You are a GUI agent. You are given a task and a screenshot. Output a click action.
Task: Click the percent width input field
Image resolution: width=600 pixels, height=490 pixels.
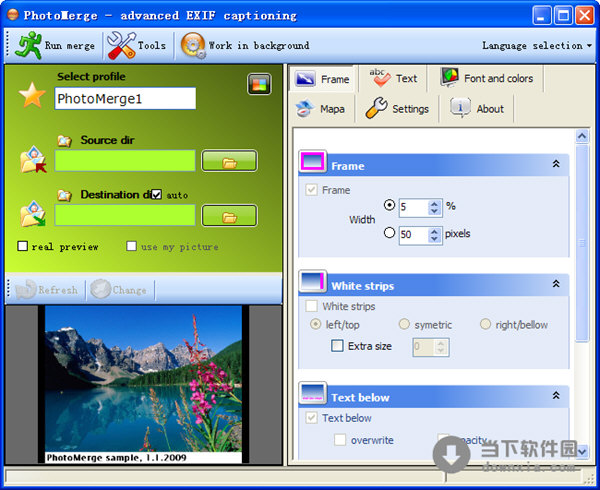(x=414, y=208)
